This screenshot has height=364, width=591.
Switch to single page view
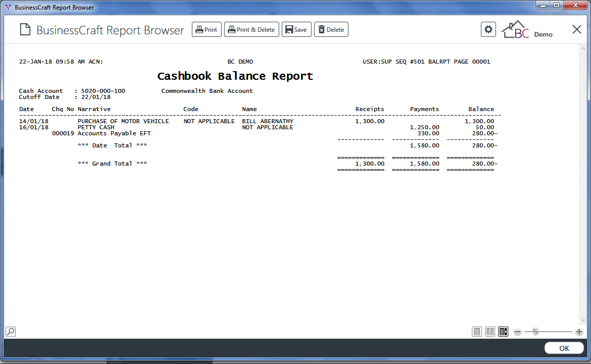pos(477,332)
